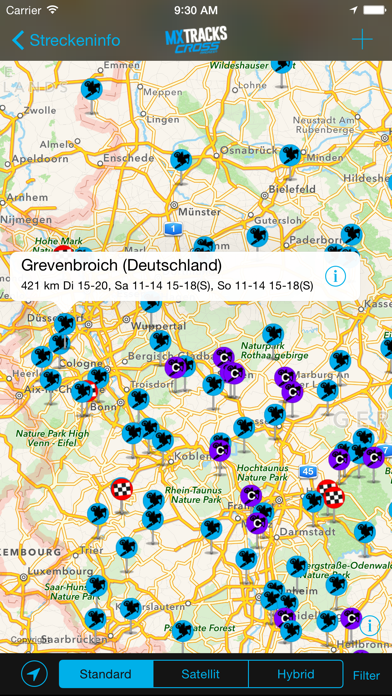Screen dimensions: 392x696
Task: Tap the Autobahn 1 shield near Münster
Action: [173, 229]
